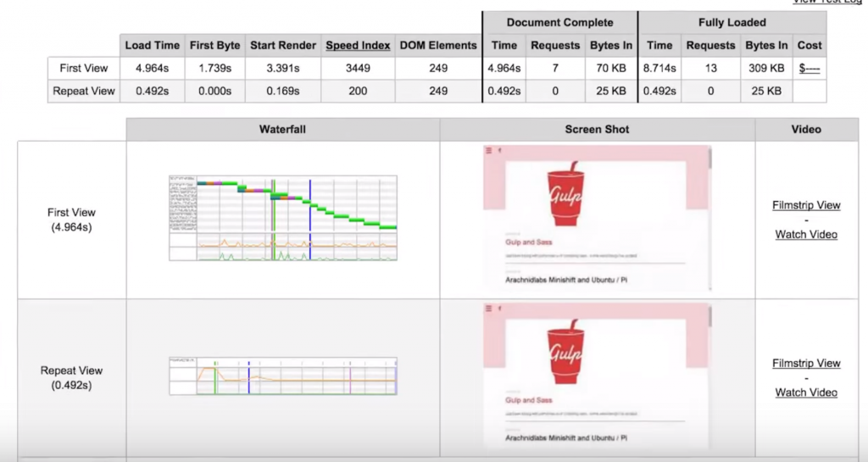Click the Repeat View speed index value 200
This screenshot has width=868, height=462.
pyautogui.click(x=358, y=92)
